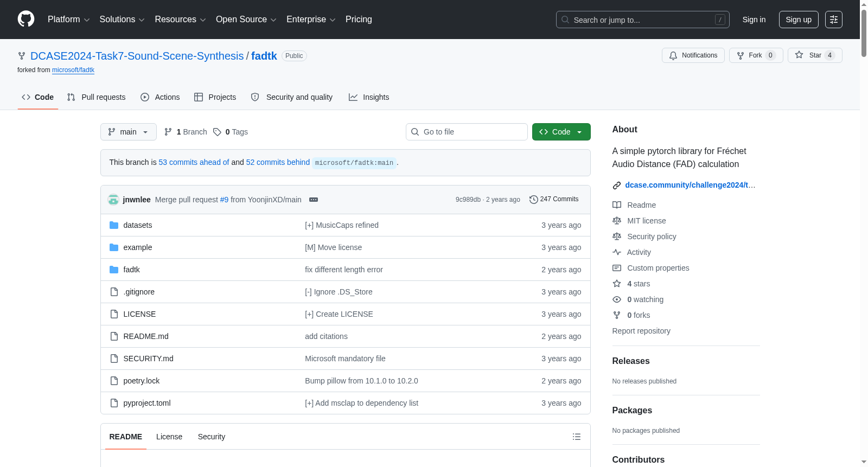The image size is (868, 467).
Task: Expand commit message ellipsis button
Action: pyautogui.click(x=314, y=200)
